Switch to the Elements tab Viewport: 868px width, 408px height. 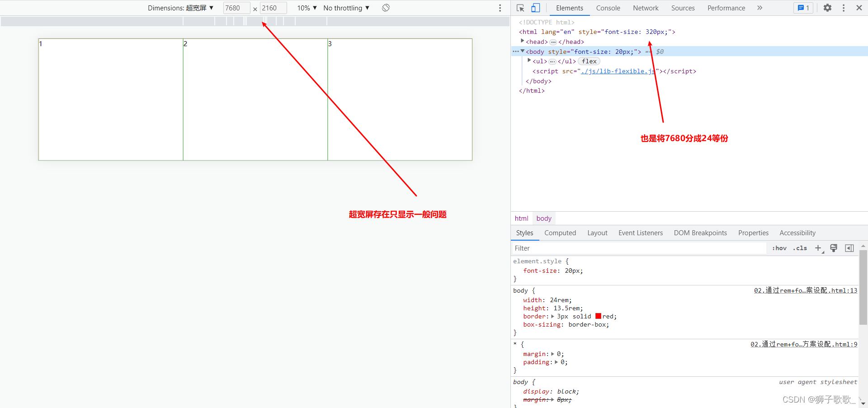point(569,8)
